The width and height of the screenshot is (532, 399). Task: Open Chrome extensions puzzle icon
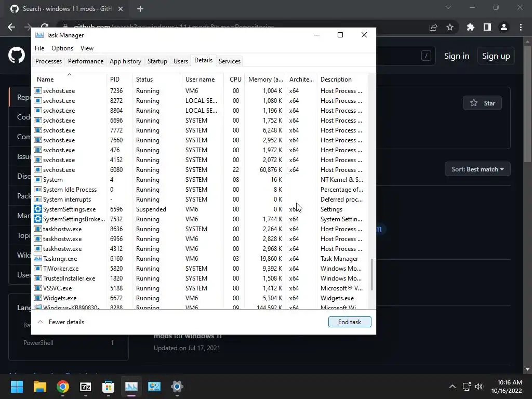(470, 27)
